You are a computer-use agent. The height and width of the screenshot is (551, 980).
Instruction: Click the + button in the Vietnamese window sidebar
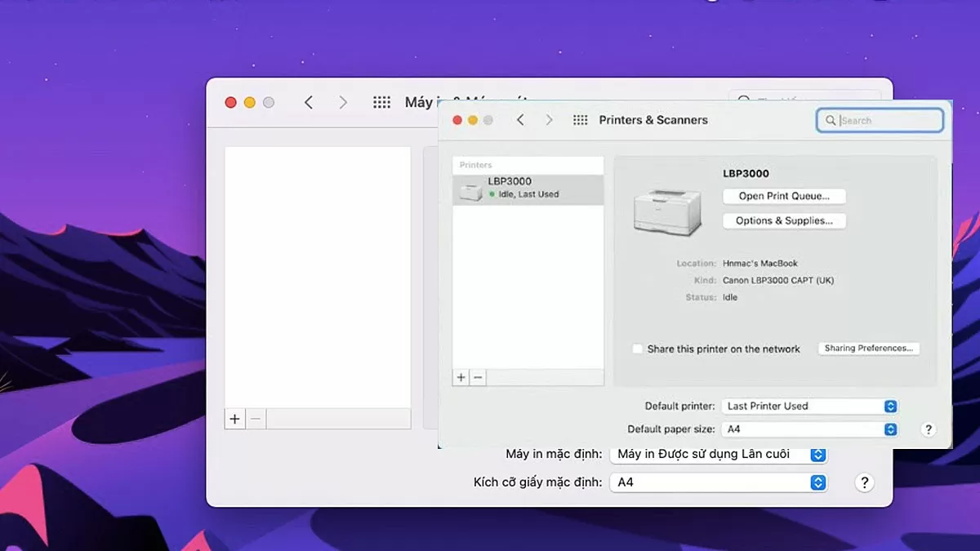(x=234, y=418)
